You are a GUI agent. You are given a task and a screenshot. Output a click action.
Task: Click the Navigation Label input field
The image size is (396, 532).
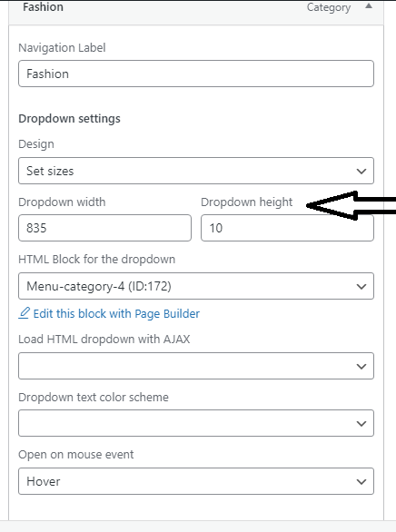(196, 74)
